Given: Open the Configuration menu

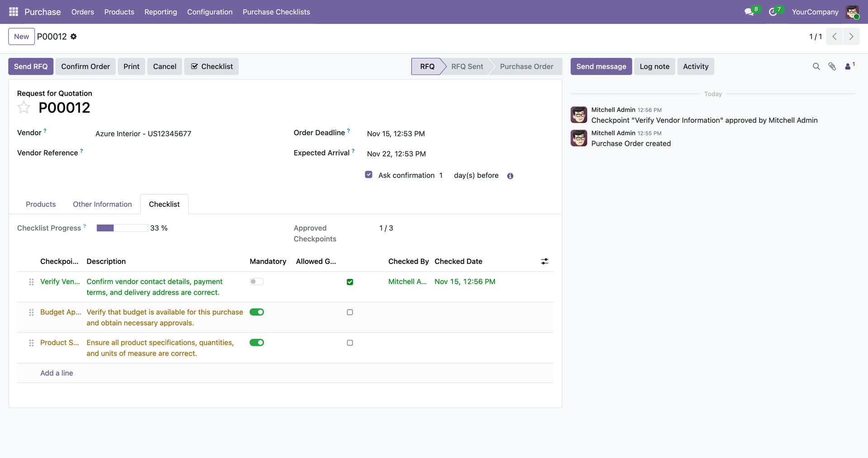Looking at the screenshot, I should point(210,12).
